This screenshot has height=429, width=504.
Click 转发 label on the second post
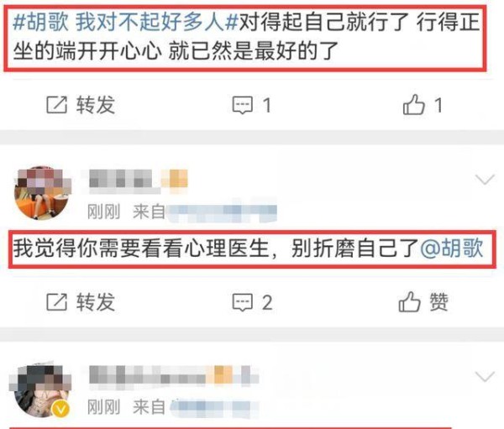click(x=96, y=302)
